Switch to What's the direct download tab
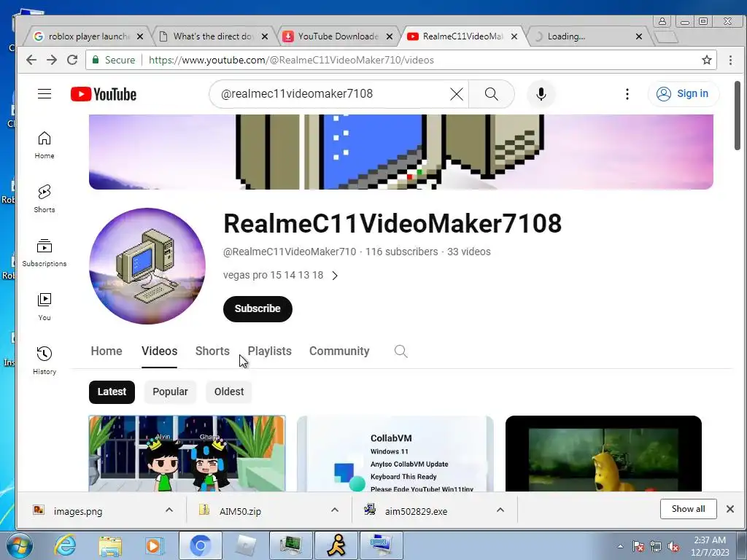Viewport: 747px width, 560px height. (x=213, y=36)
